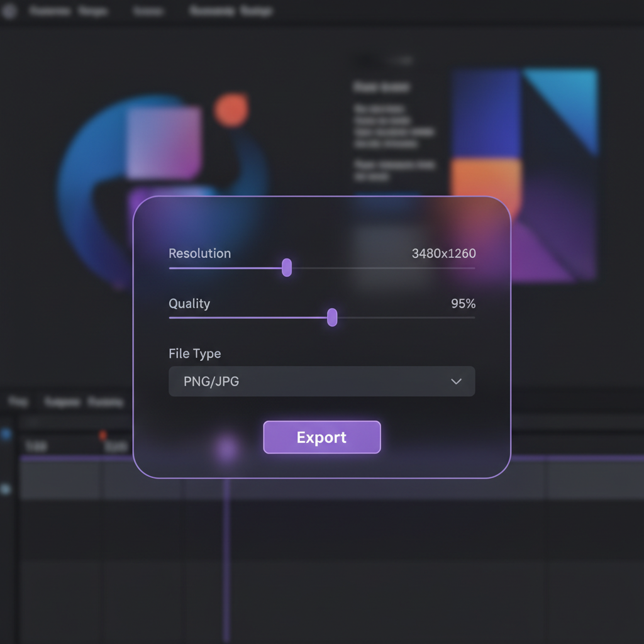Click the 3480x1260 resolution value
The image size is (644, 644).
tap(443, 253)
